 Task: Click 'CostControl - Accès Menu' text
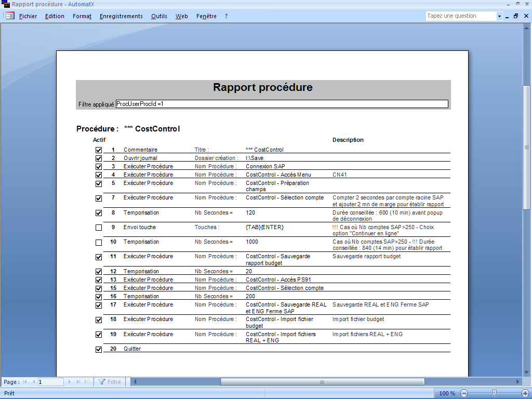pyautogui.click(x=278, y=175)
